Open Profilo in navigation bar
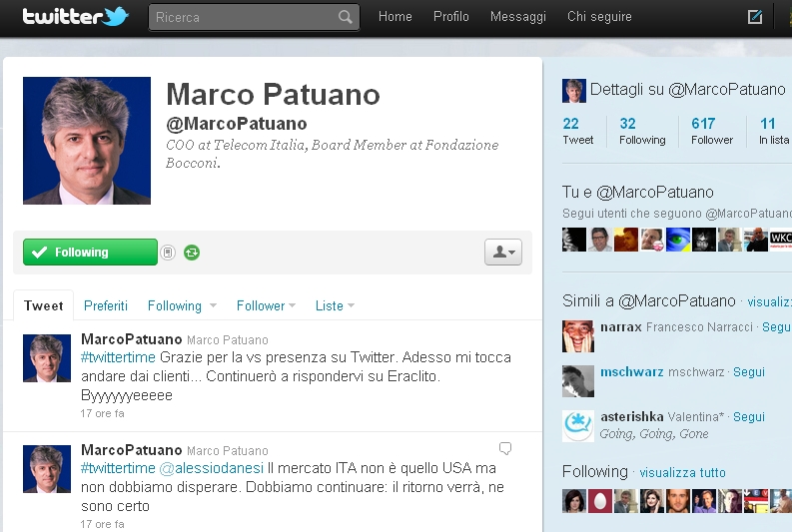The image size is (792, 532). (451, 17)
